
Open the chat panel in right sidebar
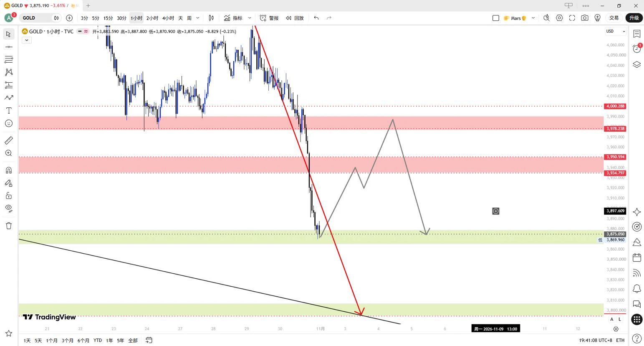tap(636, 304)
